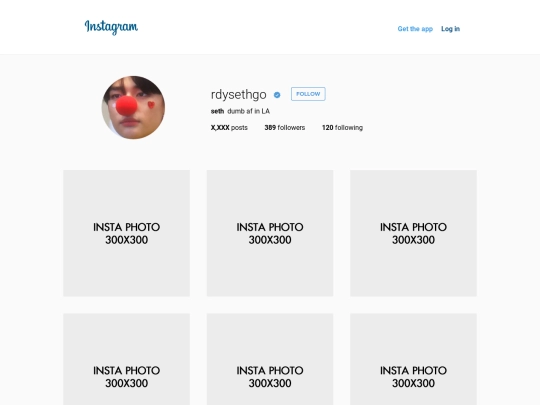The height and width of the screenshot is (405, 540).
Task: Select the rdysethgo username heading
Action: coord(239,94)
